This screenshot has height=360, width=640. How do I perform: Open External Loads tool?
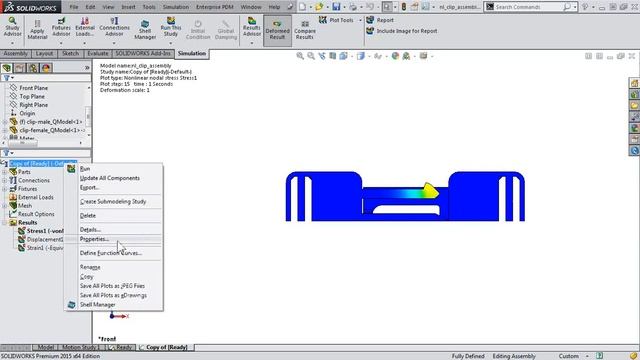tap(85, 27)
